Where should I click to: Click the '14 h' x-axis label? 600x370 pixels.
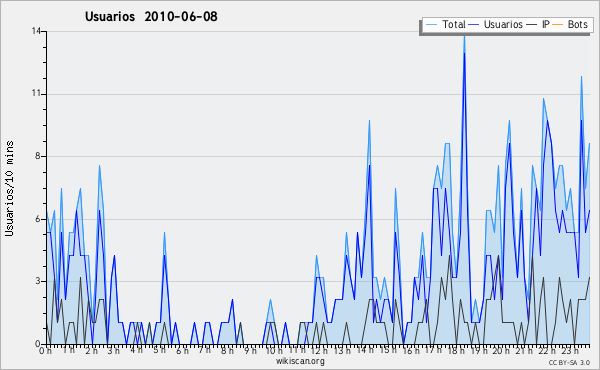365,350
